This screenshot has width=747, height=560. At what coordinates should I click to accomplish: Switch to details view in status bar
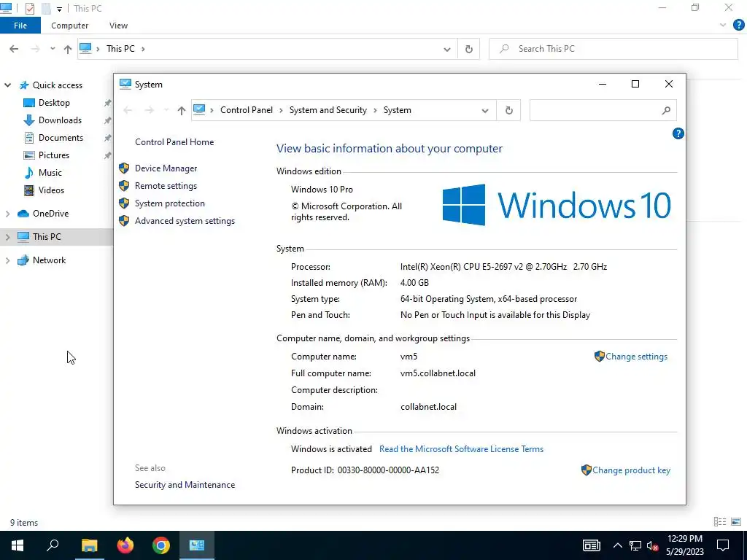(720, 522)
